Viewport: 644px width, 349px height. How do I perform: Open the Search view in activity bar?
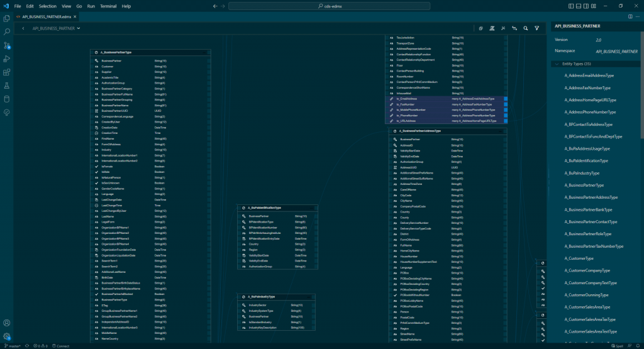[x=6, y=31]
